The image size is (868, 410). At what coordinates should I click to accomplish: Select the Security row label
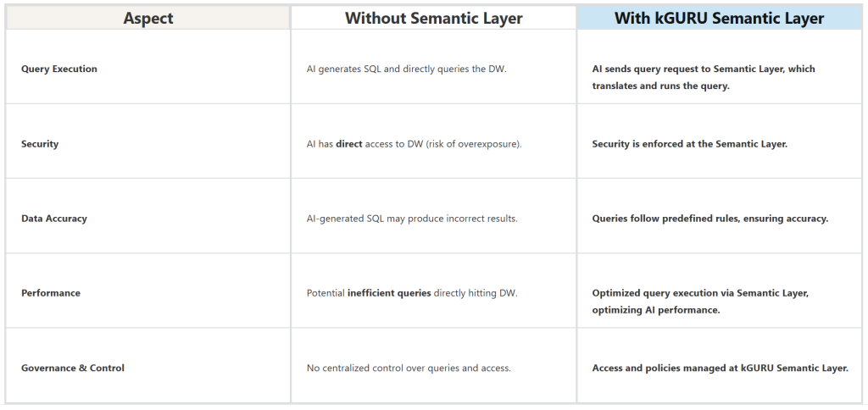click(40, 144)
